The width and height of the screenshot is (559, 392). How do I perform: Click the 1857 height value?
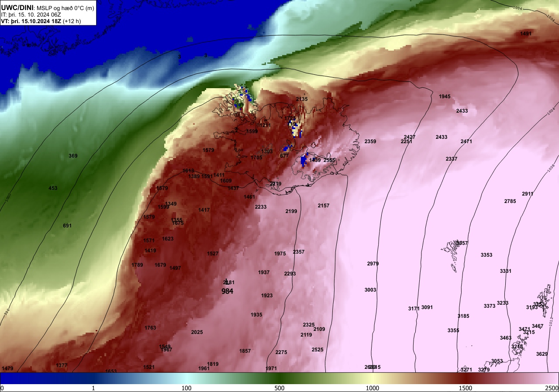pos(245,351)
